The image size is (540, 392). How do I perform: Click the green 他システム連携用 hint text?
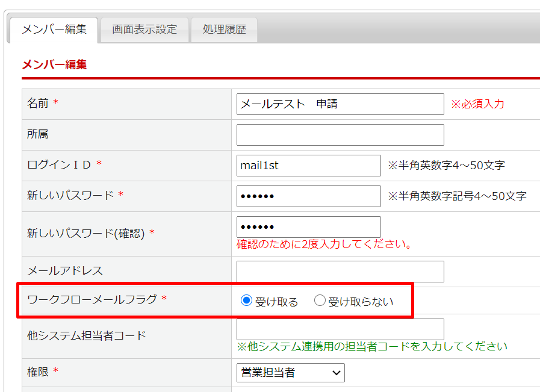pyautogui.click(x=371, y=346)
